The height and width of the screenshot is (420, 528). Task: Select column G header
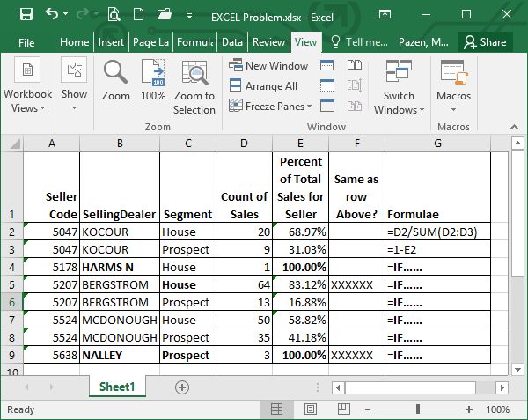pos(437,144)
